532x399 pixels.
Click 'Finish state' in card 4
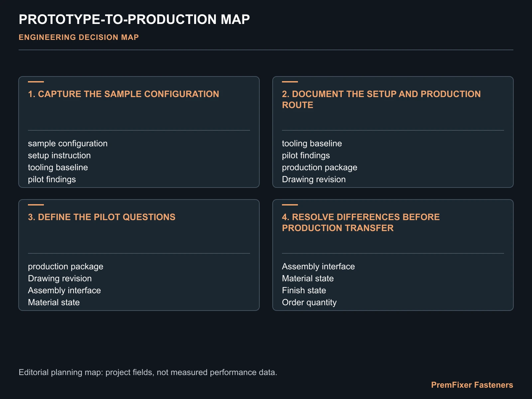(304, 291)
